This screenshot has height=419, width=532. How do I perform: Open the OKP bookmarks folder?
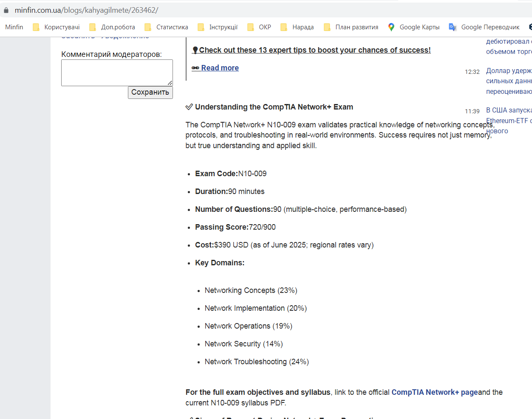[259, 27]
